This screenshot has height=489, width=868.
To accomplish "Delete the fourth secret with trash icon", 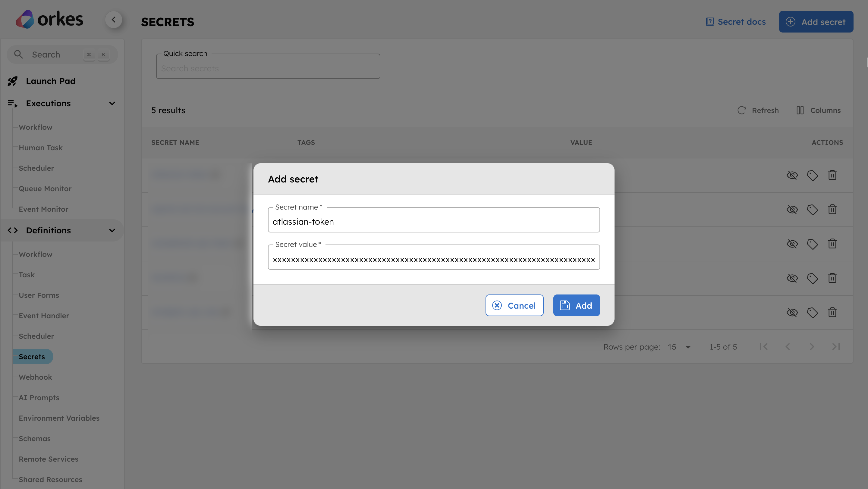I will coord(832,278).
